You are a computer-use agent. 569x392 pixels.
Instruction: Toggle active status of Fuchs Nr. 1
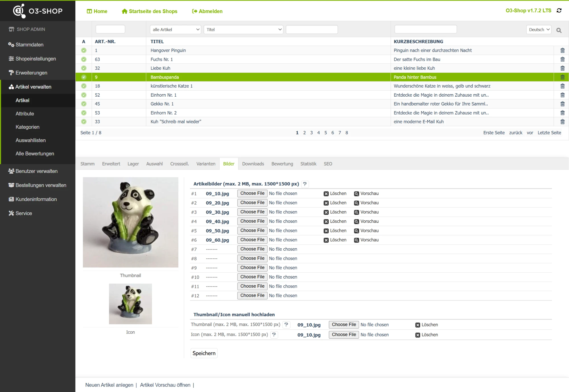point(84,59)
